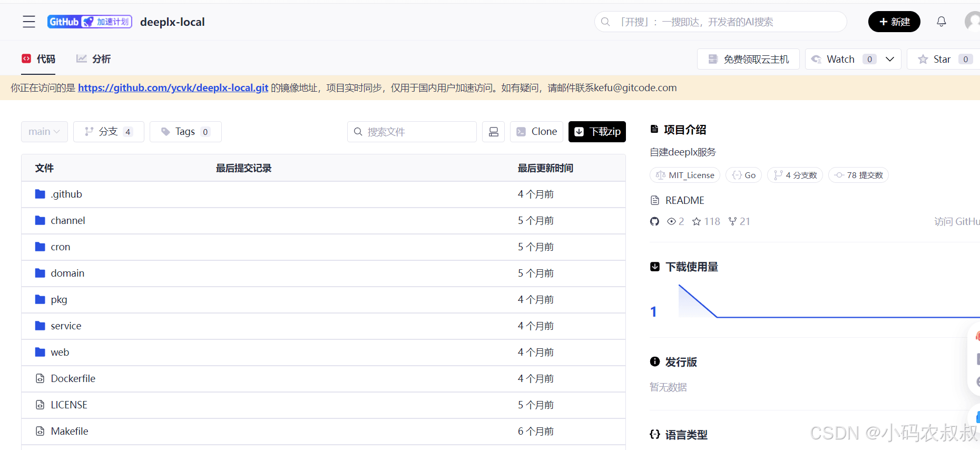This screenshot has width=980, height=450.
Task: Open the main branch dropdown
Action: tap(44, 132)
